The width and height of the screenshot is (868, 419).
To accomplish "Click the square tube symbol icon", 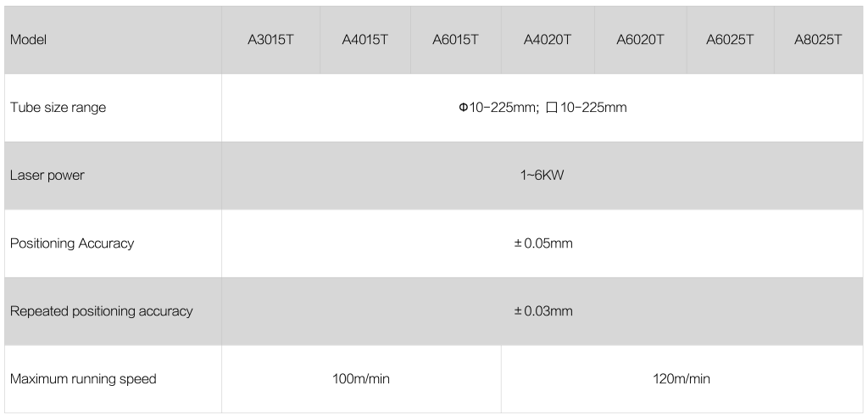I will point(552,108).
